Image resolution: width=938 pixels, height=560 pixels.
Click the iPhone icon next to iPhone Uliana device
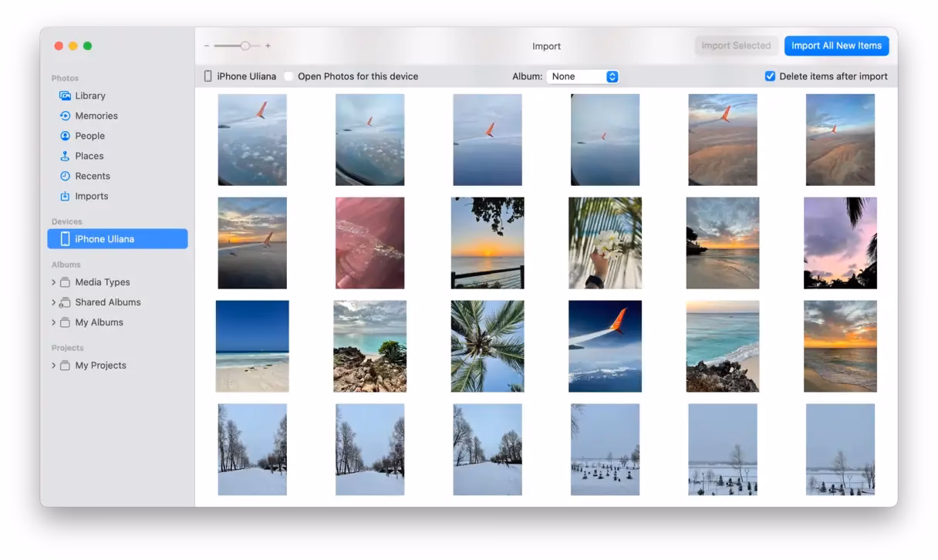click(x=66, y=238)
